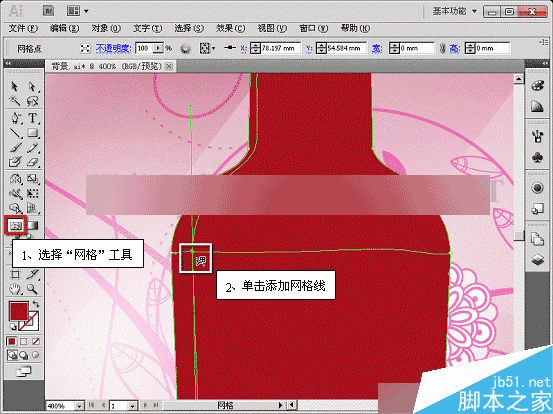Toggle the Color fill mode button

coord(12,341)
